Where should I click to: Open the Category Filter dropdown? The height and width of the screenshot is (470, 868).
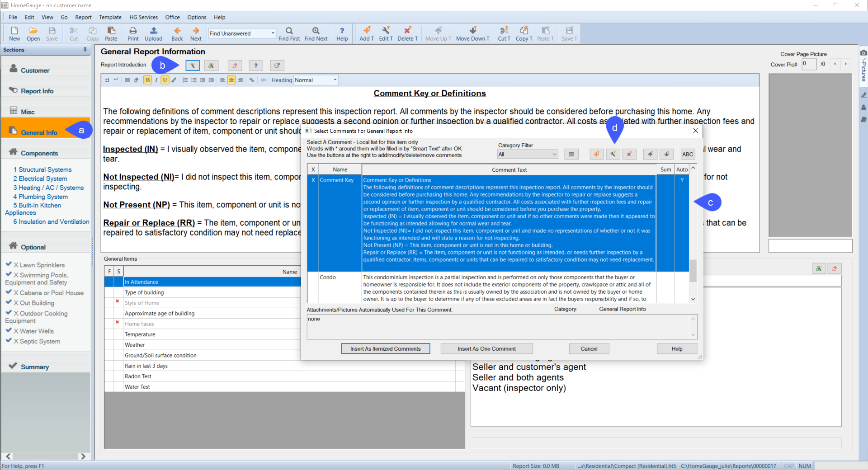pos(528,155)
